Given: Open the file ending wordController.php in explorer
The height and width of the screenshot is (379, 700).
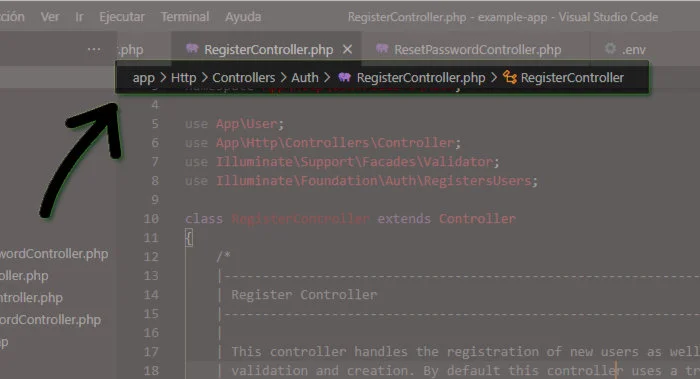Looking at the screenshot, I should 54,254.
